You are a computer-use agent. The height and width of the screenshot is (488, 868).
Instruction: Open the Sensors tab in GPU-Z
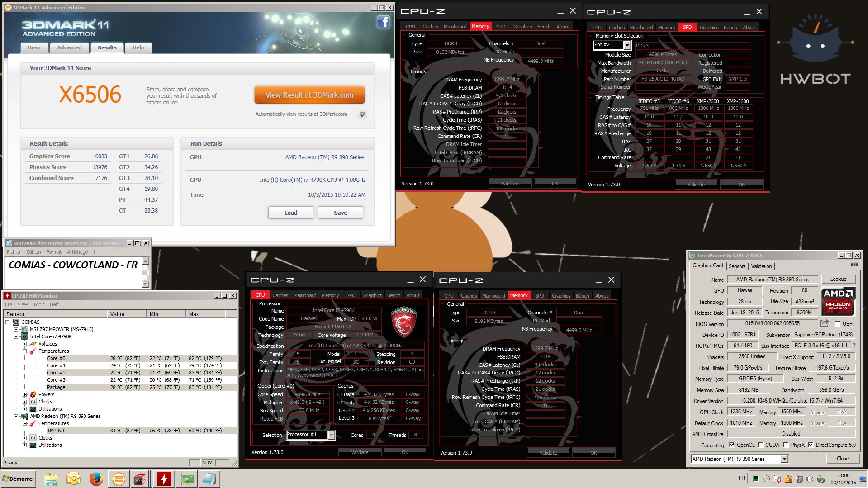(737, 266)
